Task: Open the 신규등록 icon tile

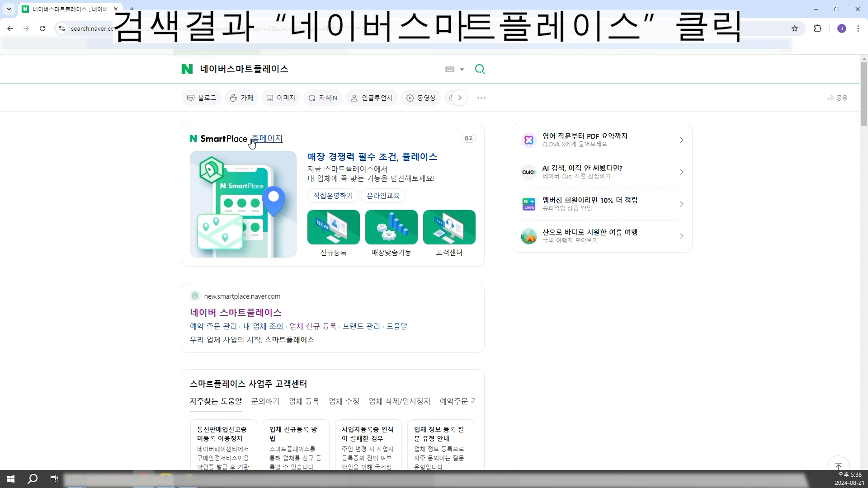Action: (333, 227)
